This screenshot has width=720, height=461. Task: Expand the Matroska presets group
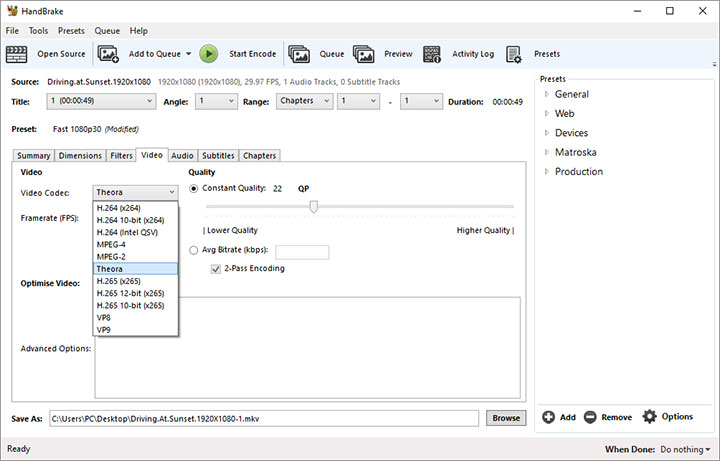tap(547, 152)
